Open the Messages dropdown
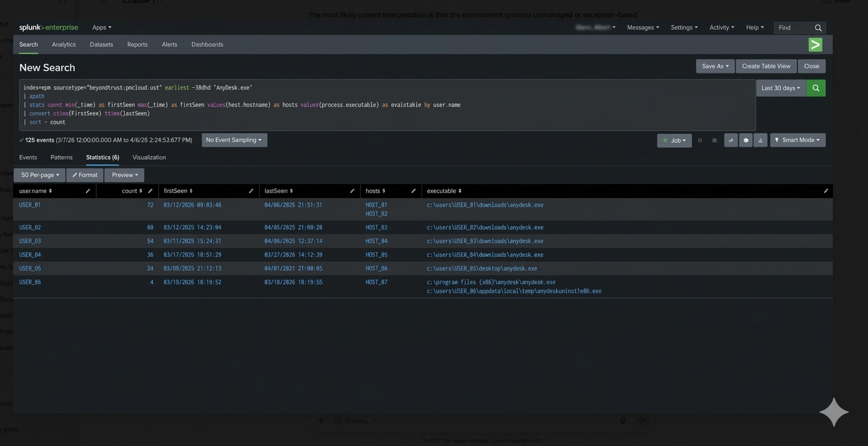868x446 pixels. [643, 27]
